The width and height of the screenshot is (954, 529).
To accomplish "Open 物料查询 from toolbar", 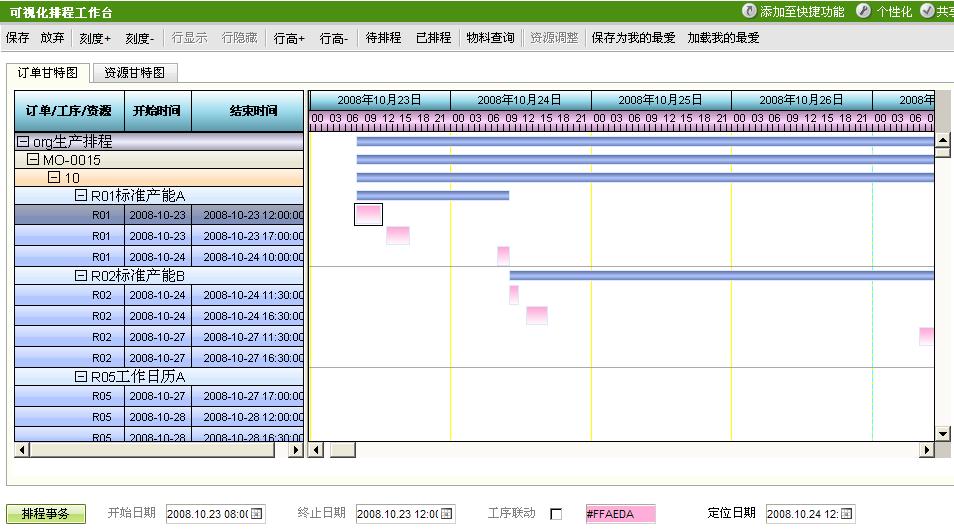I will 490,38.
